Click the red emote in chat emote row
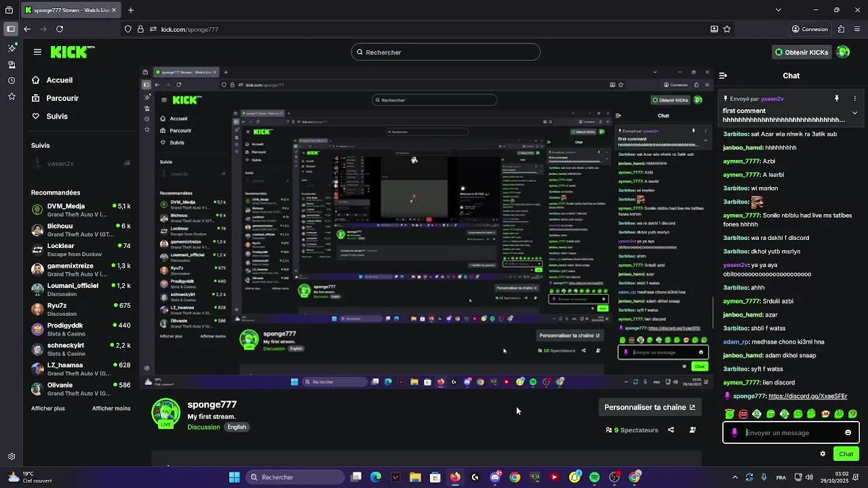This screenshot has height=488, width=868. point(743,413)
